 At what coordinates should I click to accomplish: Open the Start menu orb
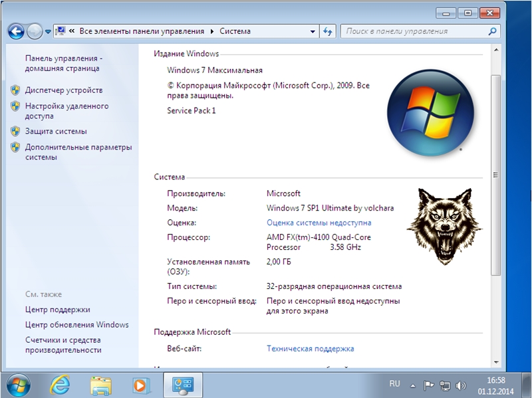coord(18,385)
